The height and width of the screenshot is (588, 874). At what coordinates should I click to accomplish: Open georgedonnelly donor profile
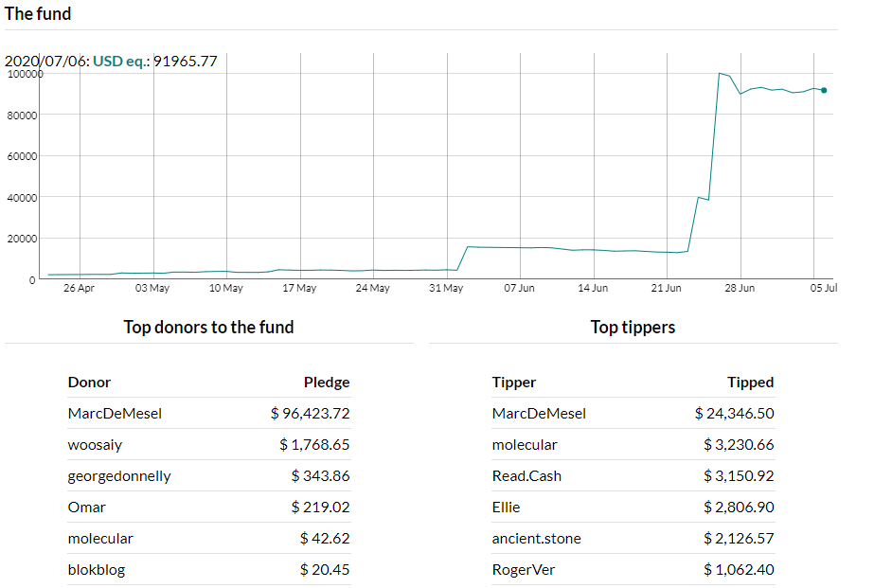click(x=119, y=476)
